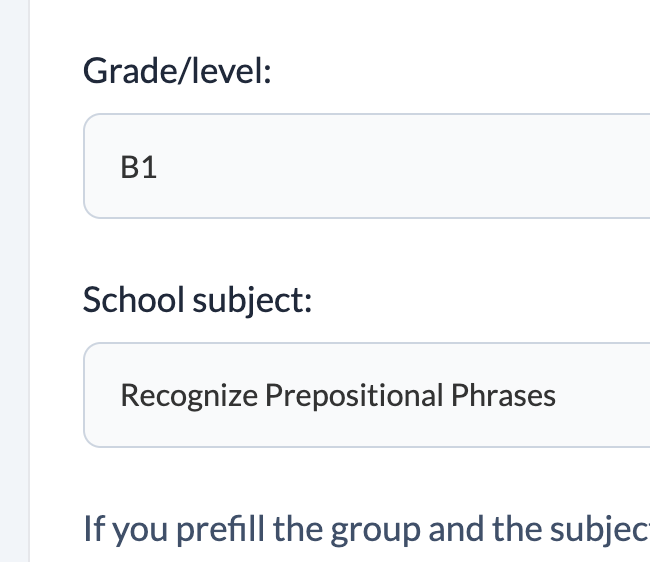The height and width of the screenshot is (562, 650).
Task: Click the "Grade/level:" label
Action: [177, 71]
